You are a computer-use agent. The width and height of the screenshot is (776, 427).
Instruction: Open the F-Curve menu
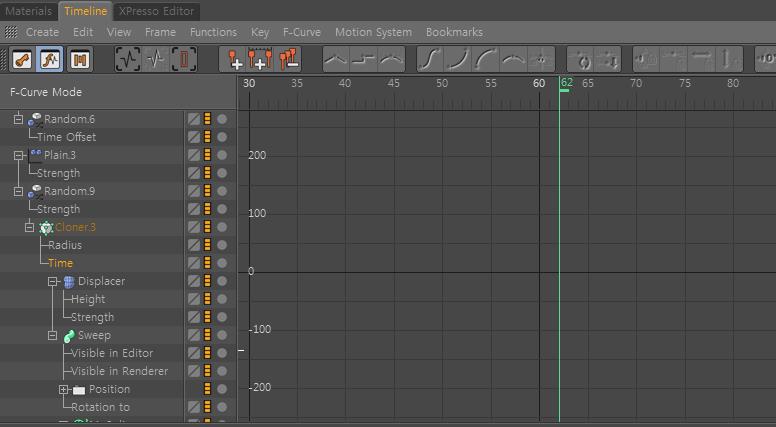pos(302,32)
